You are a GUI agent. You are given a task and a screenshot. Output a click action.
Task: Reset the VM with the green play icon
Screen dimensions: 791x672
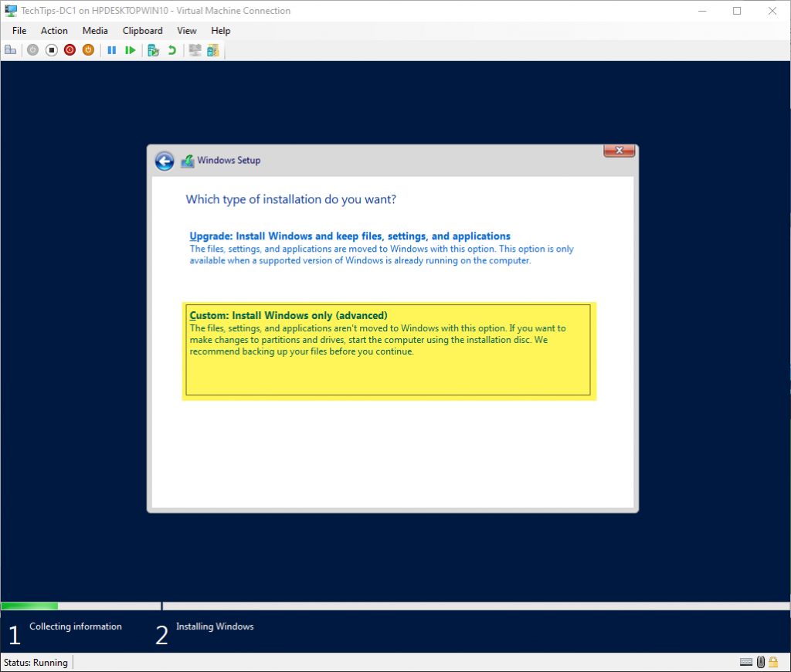coord(130,50)
